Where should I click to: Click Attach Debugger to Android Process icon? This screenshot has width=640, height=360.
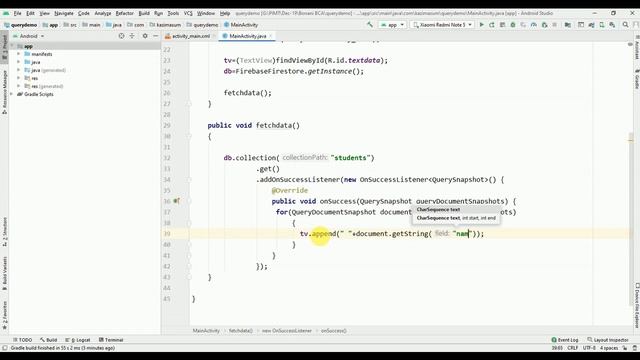(x=544, y=25)
